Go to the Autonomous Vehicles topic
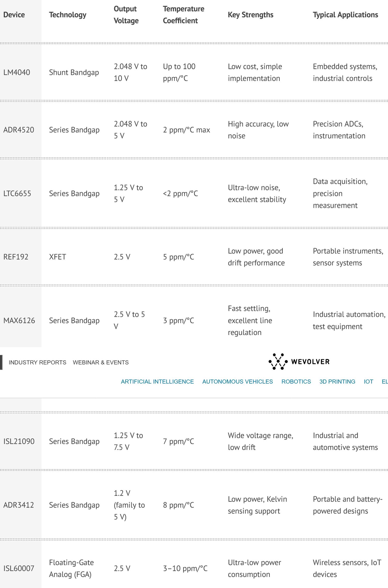Screen dimensions: 388x588 [237, 382]
